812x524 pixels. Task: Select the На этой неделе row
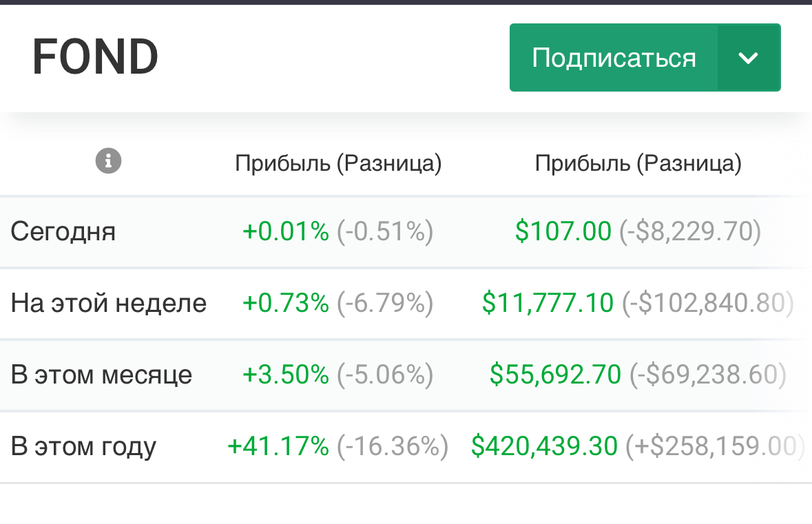109,303
